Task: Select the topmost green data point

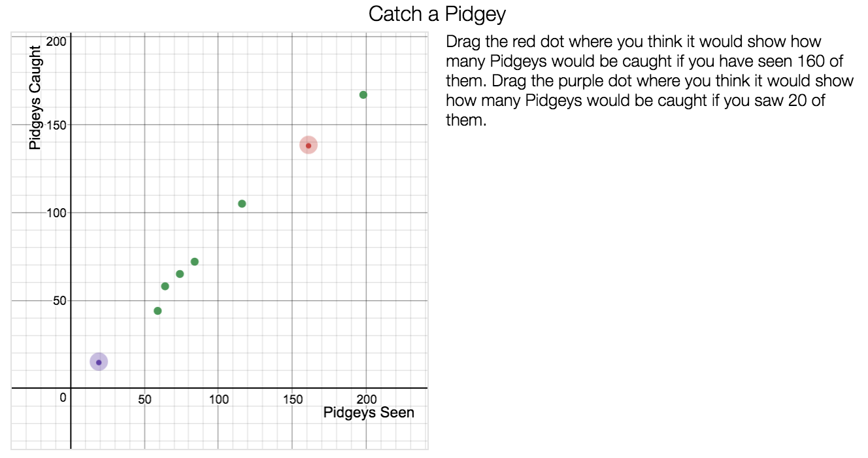Action: click(363, 95)
